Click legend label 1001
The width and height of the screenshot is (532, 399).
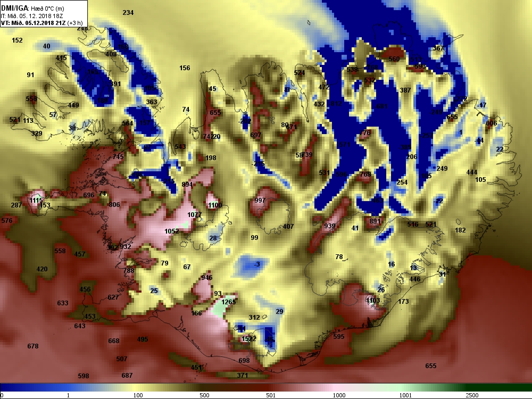pyautogui.click(x=405, y=395)
